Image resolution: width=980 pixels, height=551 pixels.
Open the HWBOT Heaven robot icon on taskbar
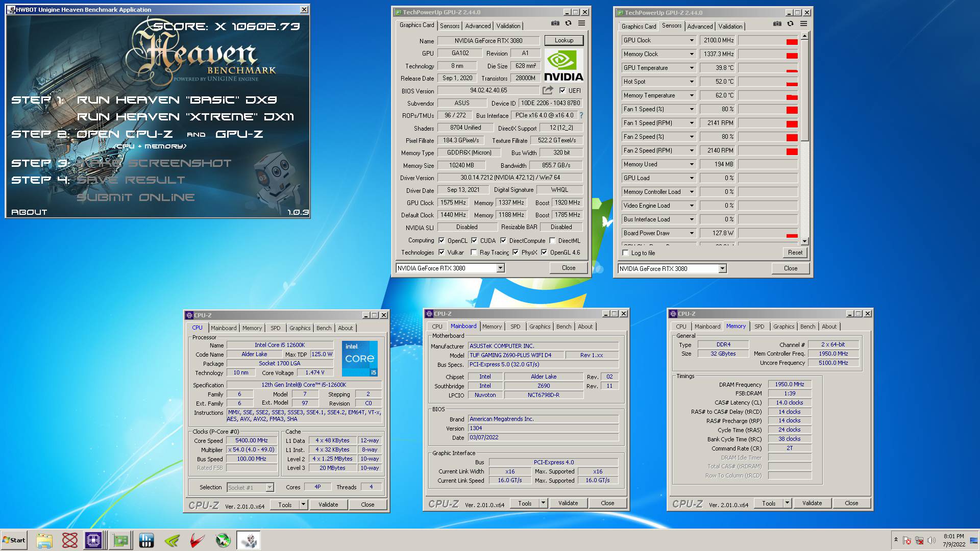pos(249,540)
